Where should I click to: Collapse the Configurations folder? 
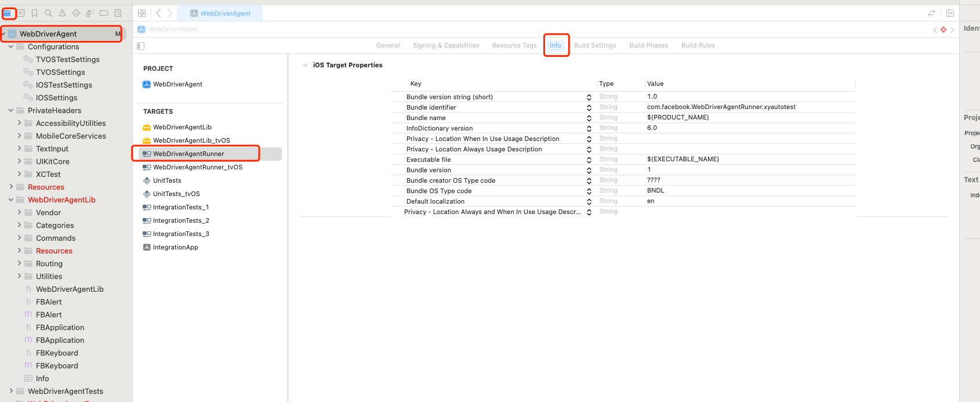click(x=11, y=47)
